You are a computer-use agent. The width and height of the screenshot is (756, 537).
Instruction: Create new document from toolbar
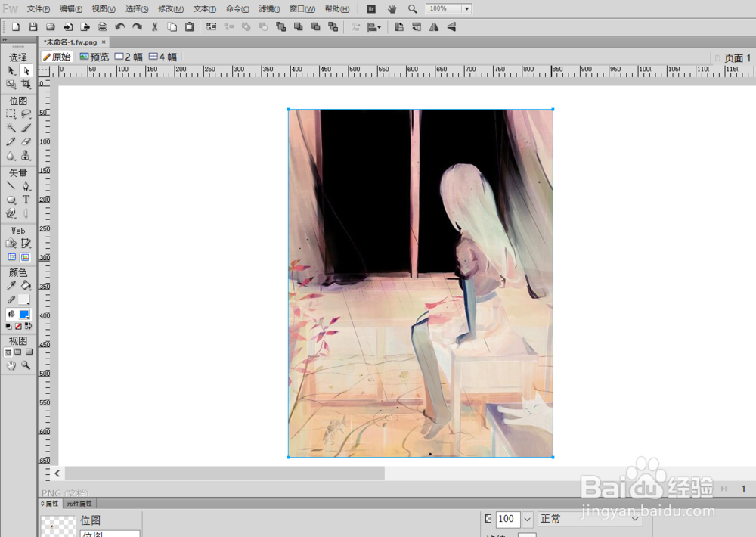pyautogui.click(x=15, y=27)
